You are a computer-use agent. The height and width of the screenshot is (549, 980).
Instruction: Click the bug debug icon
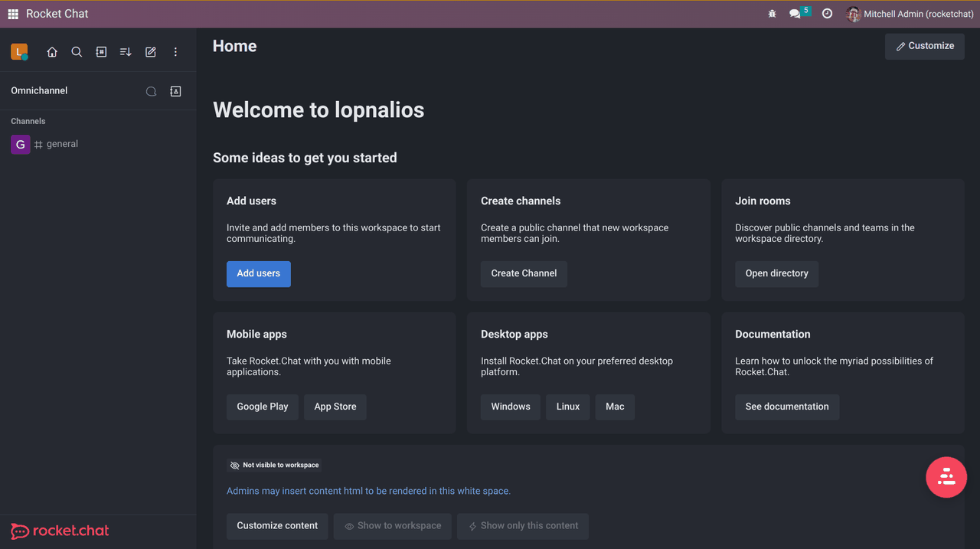(772, 14)
